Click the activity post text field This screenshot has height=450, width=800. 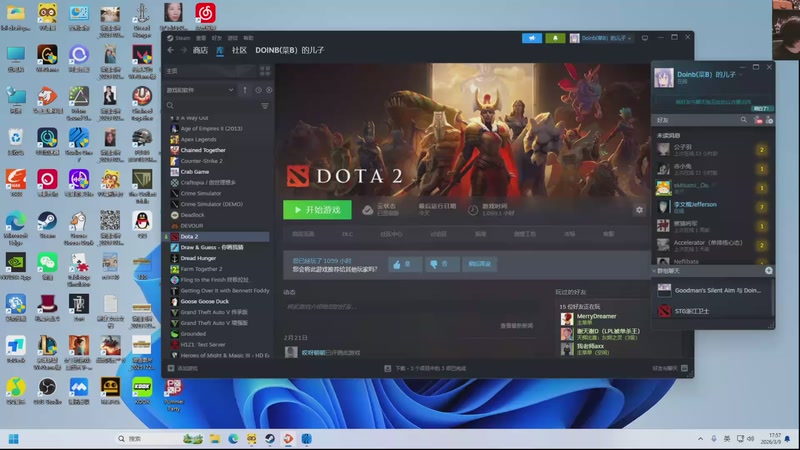411,307
